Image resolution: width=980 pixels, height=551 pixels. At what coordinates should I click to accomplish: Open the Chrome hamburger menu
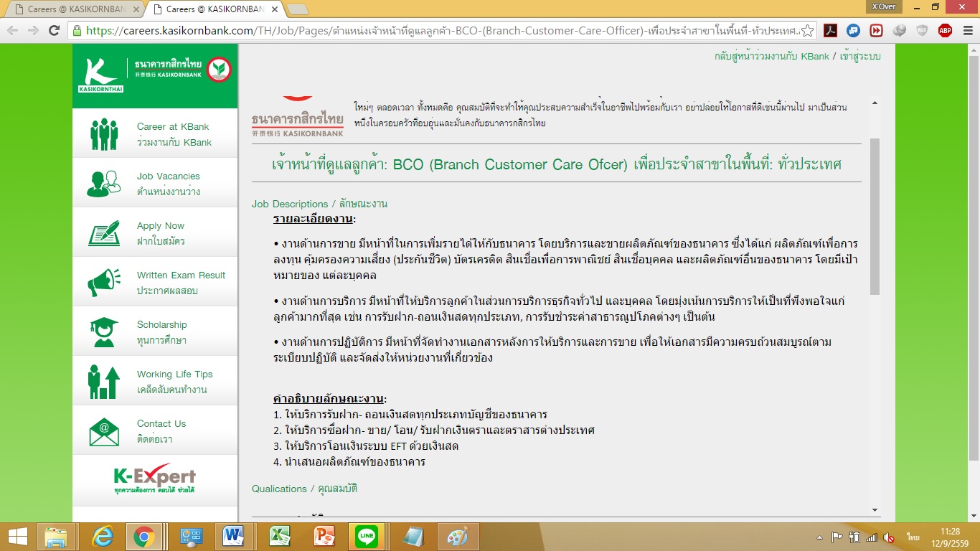(966, 30)
